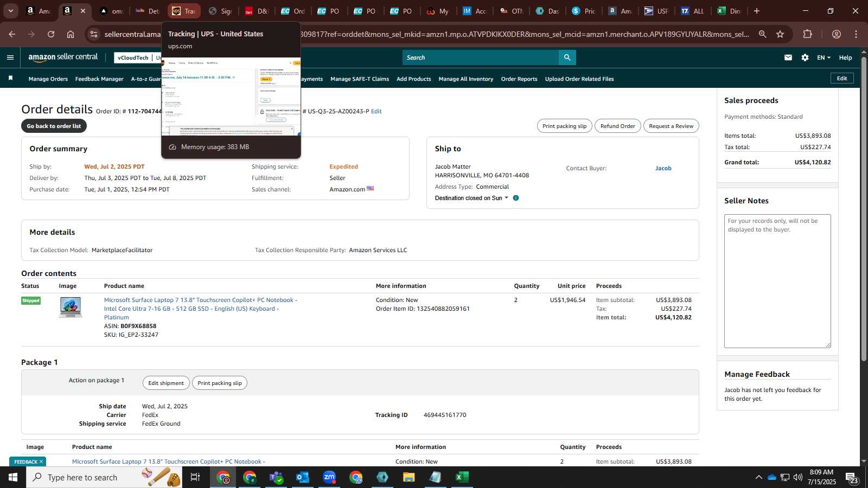868x488 pixels.
Task: Click the Amazon seller central logo
Action: [x=63, y=57]
